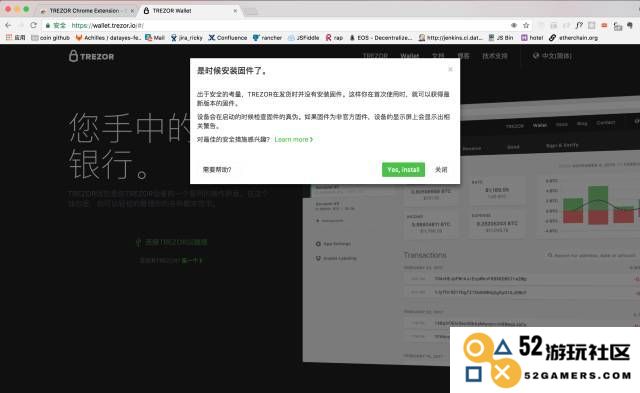Open the hotel bookmark
Image resolution: width=640 pixels, height=393 pixels.
tap(532, 38)
